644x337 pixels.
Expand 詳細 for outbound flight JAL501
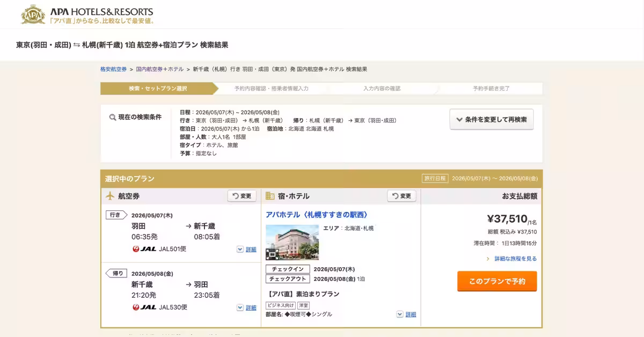click(x=246, y=250)
